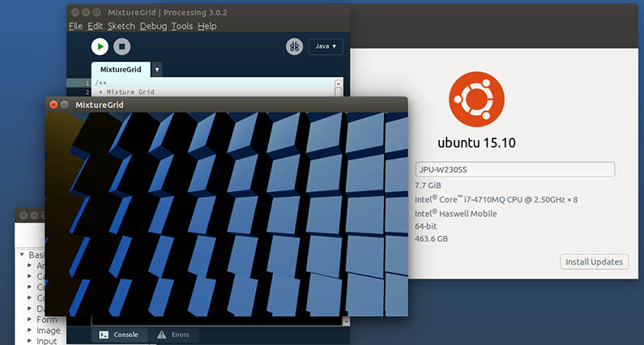Collapse the Basics tree node in examples window
This screenshot has height=345, width=644.
22,254
